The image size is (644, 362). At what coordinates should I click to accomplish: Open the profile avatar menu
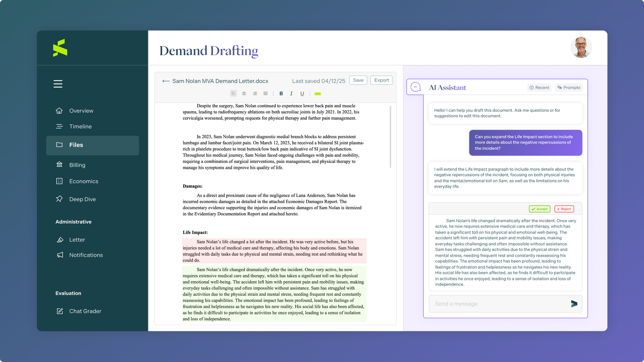click(581, 47)
